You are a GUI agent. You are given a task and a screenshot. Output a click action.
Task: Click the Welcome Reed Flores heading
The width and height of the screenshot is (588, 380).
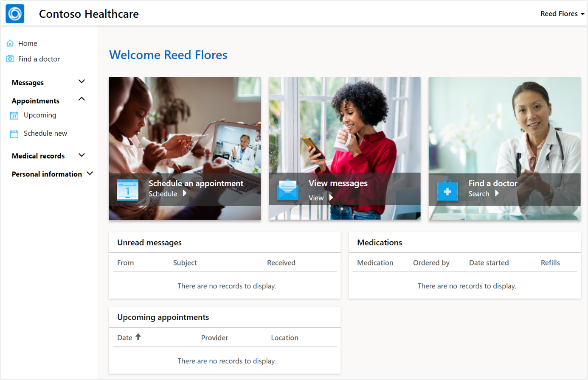168,55
